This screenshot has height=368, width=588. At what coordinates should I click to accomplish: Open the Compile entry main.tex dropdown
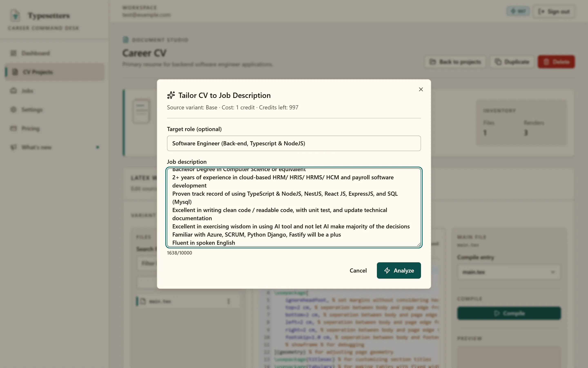(509, 272)
